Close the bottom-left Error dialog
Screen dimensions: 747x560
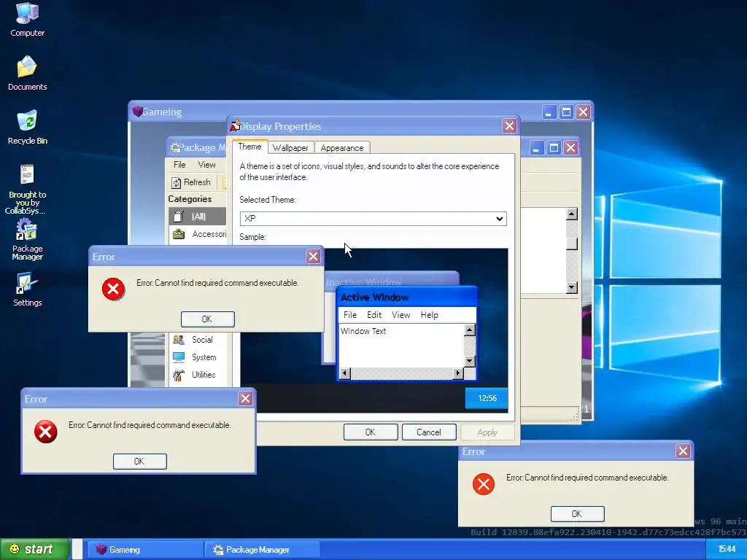[x=245, y=399]
